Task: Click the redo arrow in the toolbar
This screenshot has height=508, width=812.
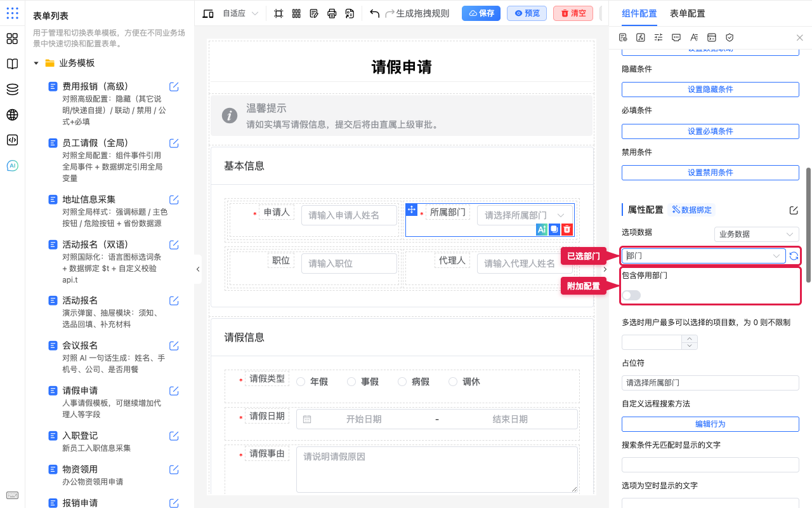Action: [390, 13]
